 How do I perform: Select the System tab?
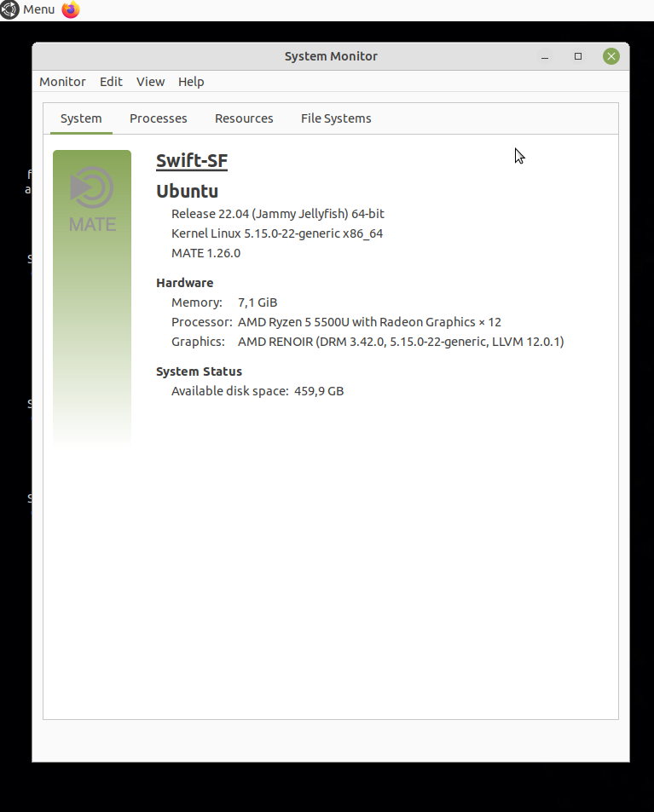point(81,118)
